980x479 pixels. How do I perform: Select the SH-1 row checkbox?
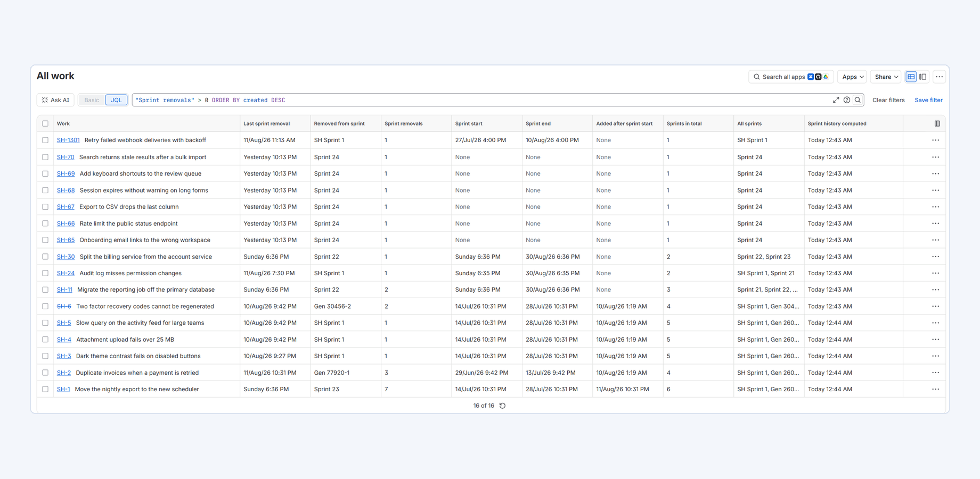(x=45, y=389)
